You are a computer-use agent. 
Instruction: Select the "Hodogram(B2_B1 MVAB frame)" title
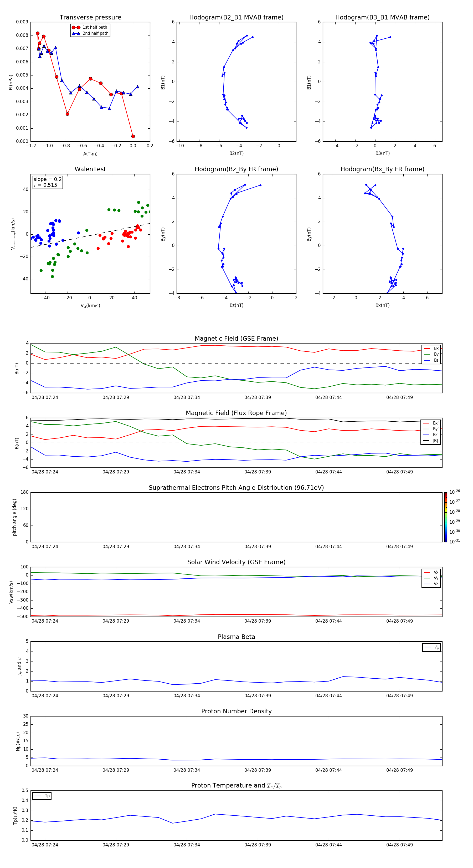(236, 18)
